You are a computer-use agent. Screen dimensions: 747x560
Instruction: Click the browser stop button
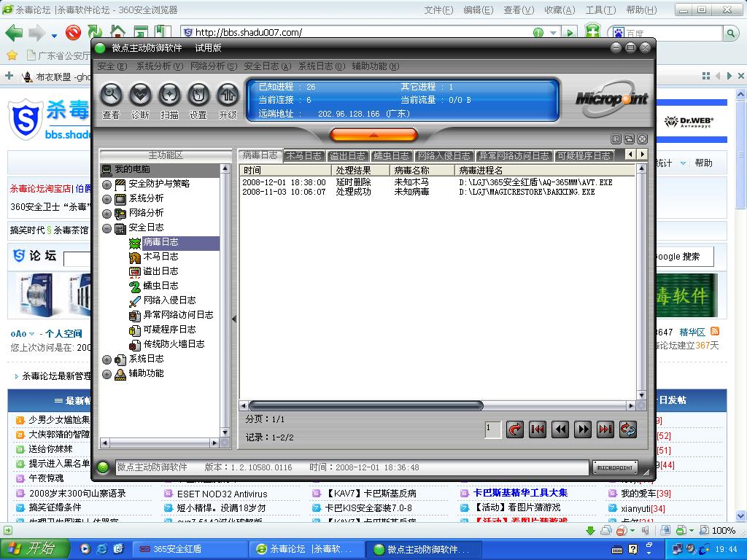[74, 32]
